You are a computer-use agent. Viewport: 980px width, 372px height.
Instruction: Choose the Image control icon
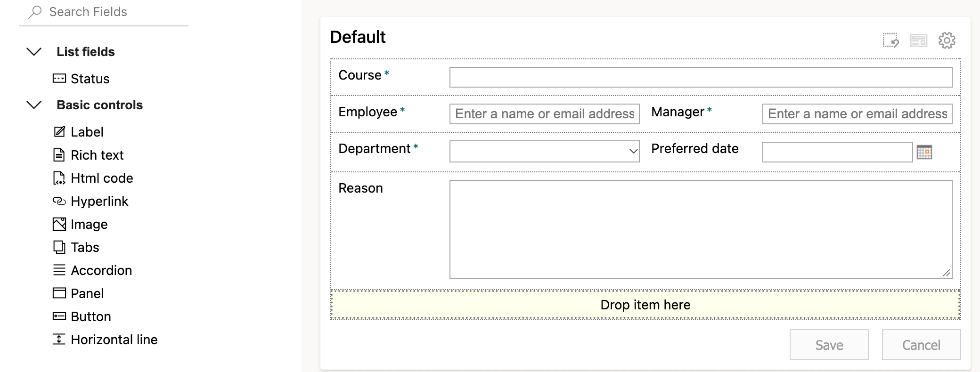point(59,224)
